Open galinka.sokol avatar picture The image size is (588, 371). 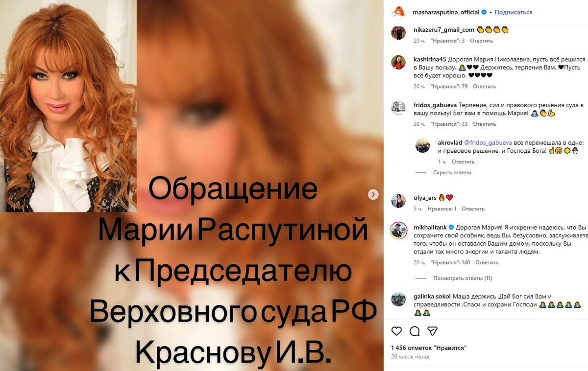tap(398, 300)
